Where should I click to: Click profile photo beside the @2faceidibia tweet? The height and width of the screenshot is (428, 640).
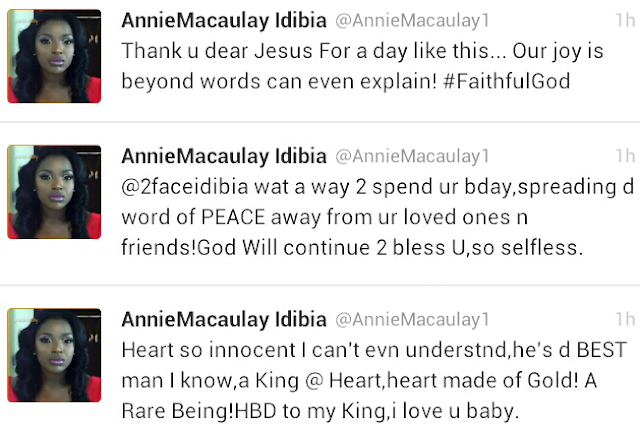(54, 190)
